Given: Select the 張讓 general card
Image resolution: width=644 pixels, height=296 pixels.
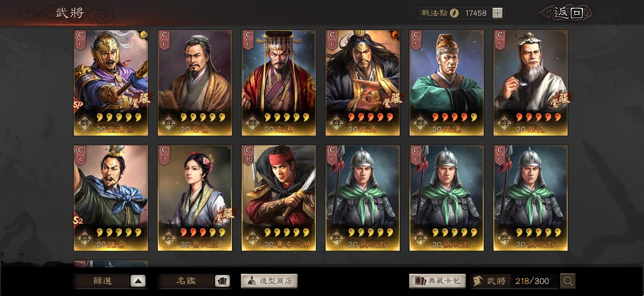Looking at the screenshot, I should pos(446,82).
